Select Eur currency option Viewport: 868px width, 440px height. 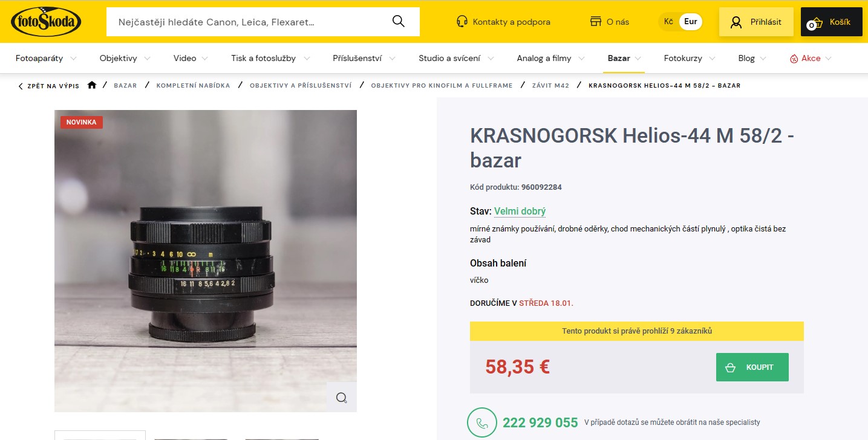691,22
